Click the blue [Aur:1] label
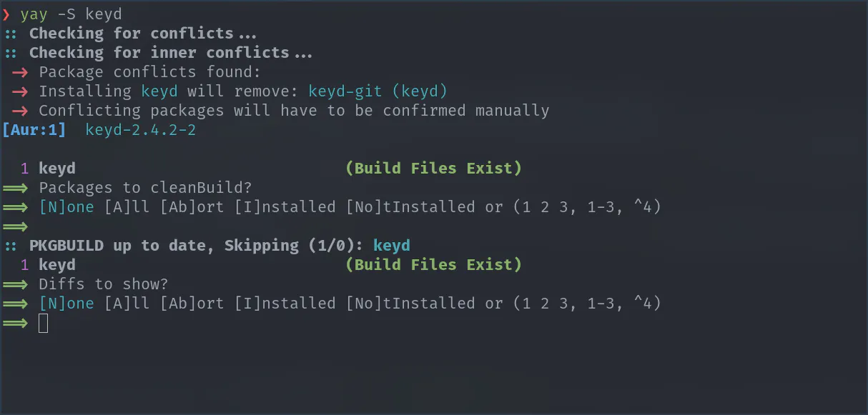 (x=34, y=130)
